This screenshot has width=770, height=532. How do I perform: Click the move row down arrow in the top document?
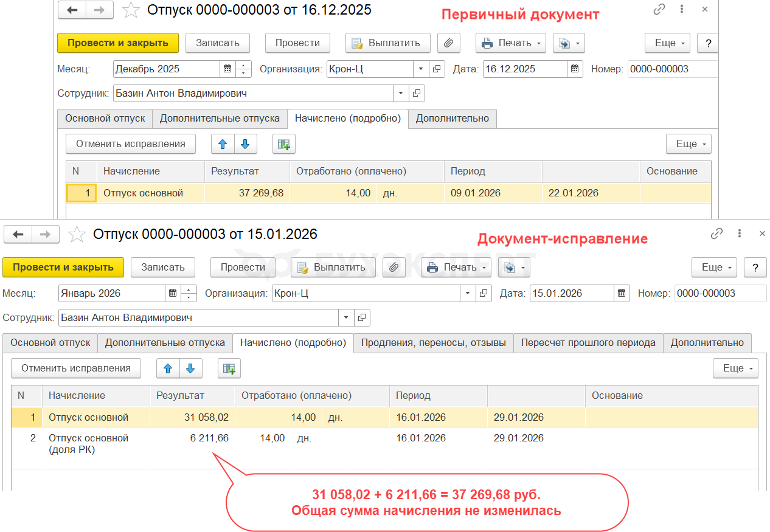point(245,144)
